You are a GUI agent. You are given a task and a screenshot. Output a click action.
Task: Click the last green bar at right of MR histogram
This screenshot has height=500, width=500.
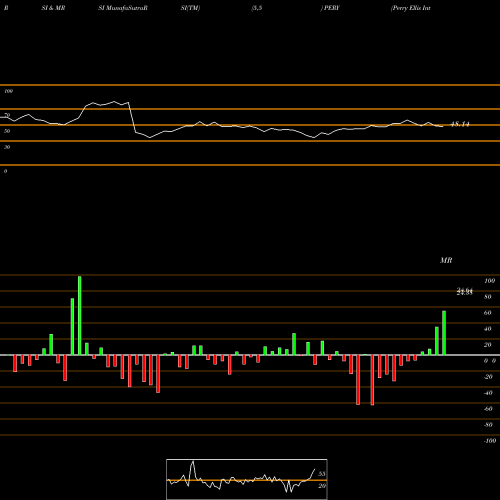(444, 333)
